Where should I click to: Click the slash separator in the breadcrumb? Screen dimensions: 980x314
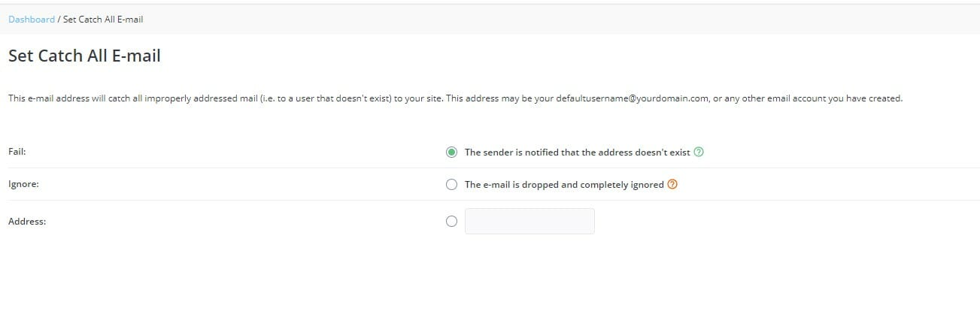59,20
